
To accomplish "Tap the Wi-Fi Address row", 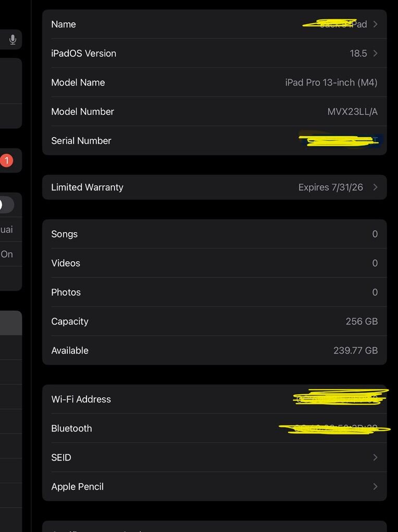I will (214, 400).
